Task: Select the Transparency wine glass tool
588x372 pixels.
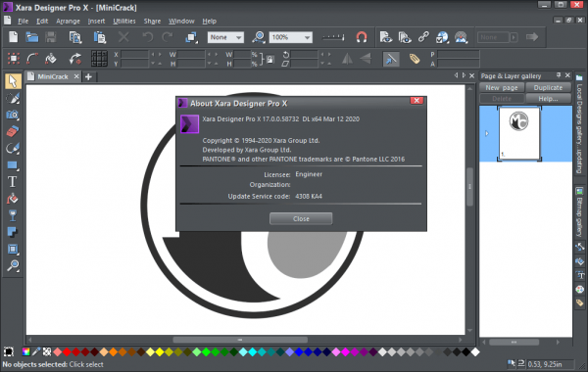Action: coord(13,215)
